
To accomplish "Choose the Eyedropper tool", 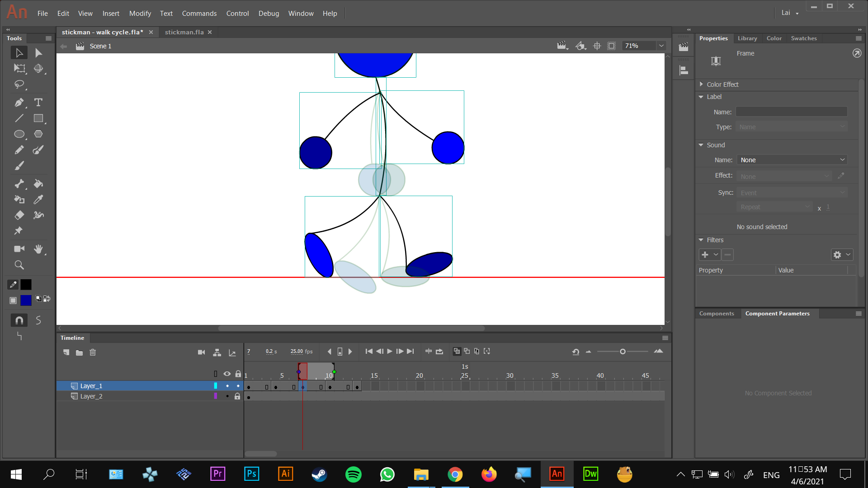I will click(38, 199).
